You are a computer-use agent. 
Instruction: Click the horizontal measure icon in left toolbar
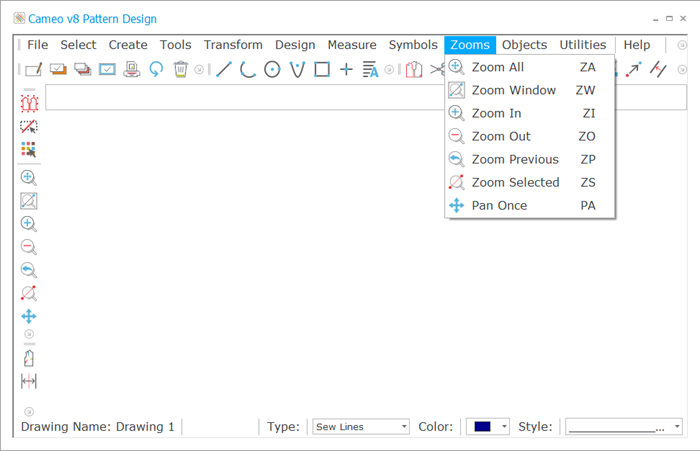[x=29, y=381]
